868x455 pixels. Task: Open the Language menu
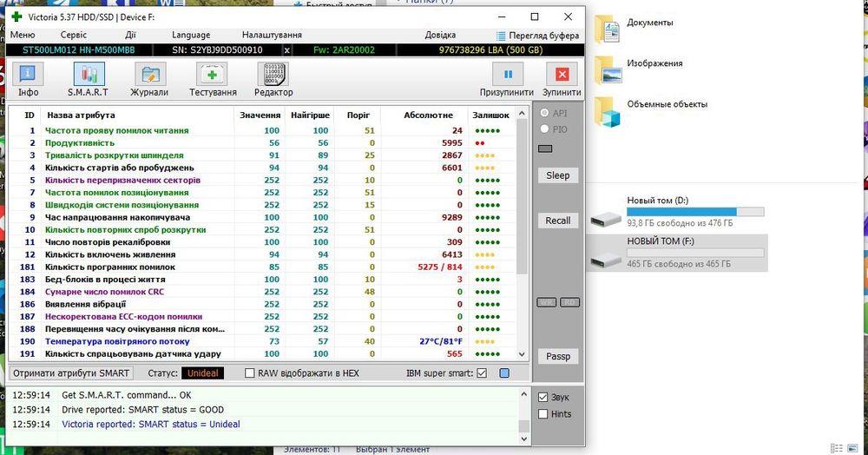click(x=191, y=35)
